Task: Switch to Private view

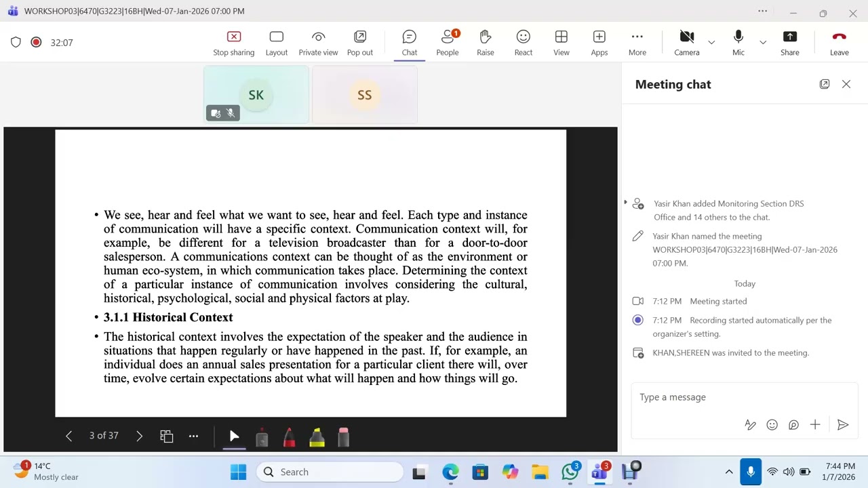Action: (x=318, y=43)
